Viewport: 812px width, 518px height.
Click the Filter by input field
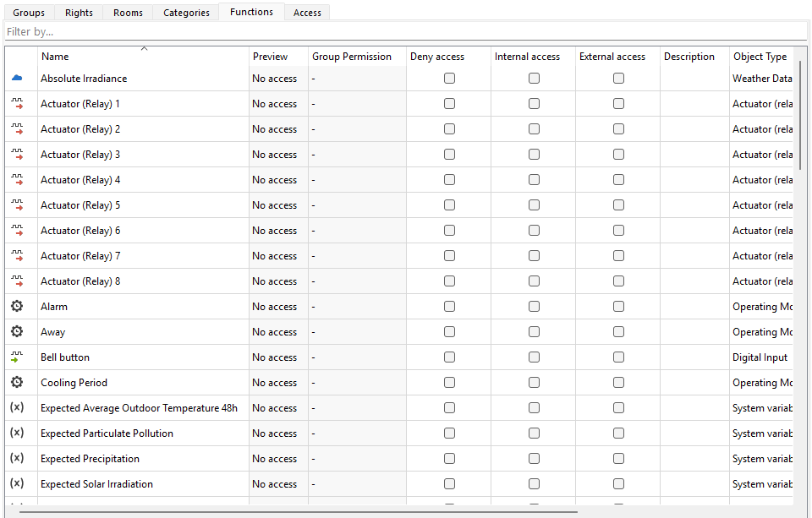pyautogui.click(x=404, y=32)
